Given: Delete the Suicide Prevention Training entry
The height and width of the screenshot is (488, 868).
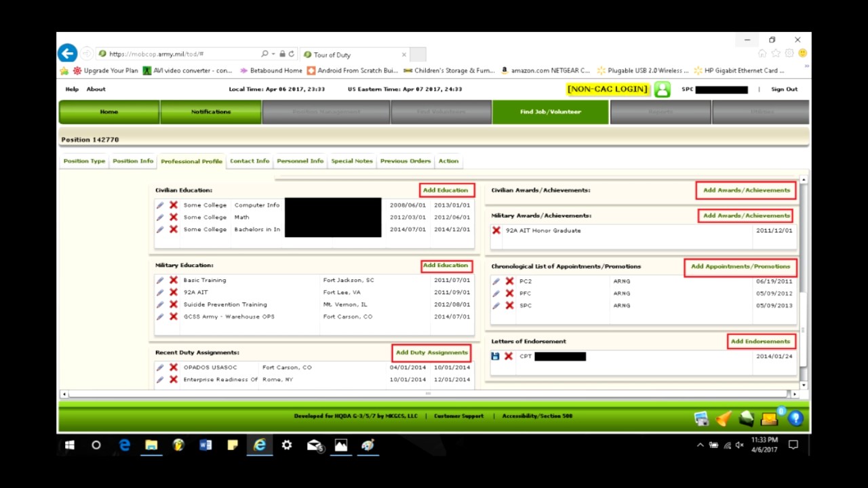Looking at the screenshot, I should point(173,304).
